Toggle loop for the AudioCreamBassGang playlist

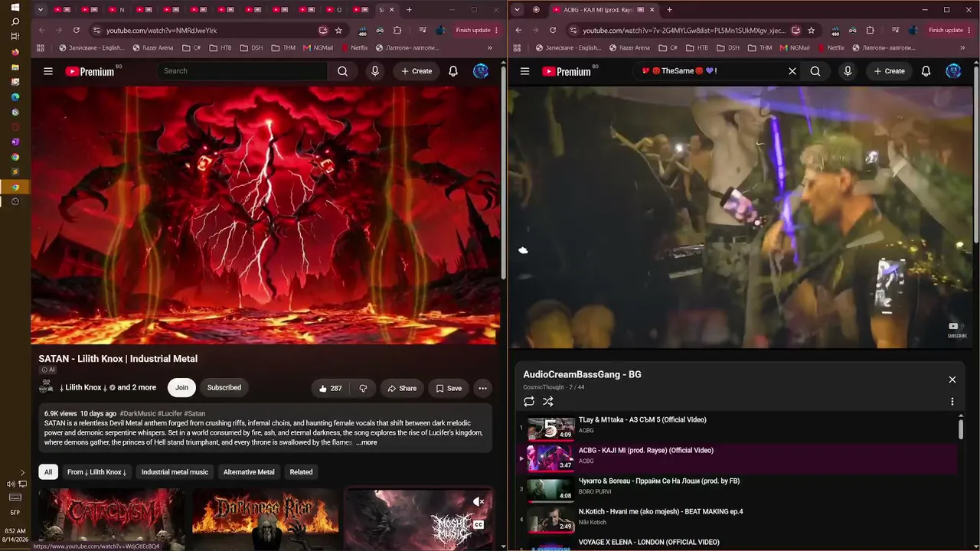click(529, 401)
